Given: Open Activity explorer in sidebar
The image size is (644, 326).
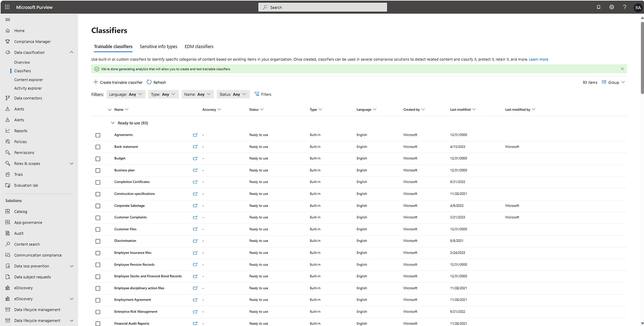Looking at the screenshot, I should pos(28,88).
